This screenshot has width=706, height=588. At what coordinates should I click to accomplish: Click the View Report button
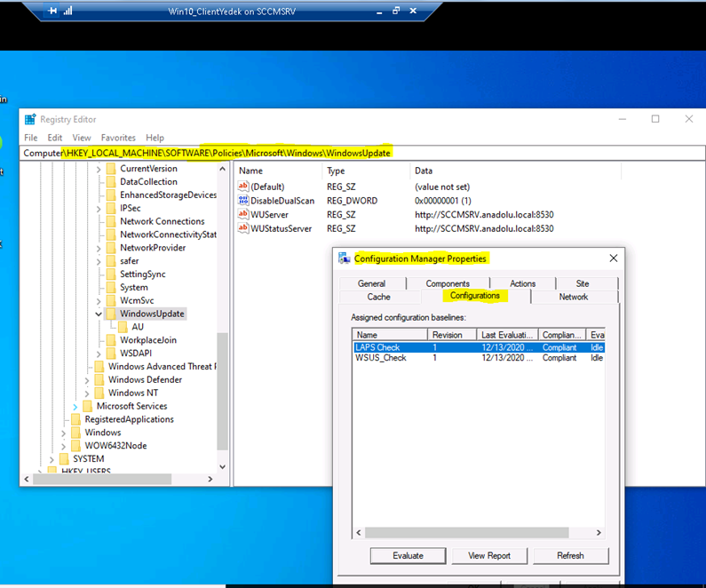(489, 556)
